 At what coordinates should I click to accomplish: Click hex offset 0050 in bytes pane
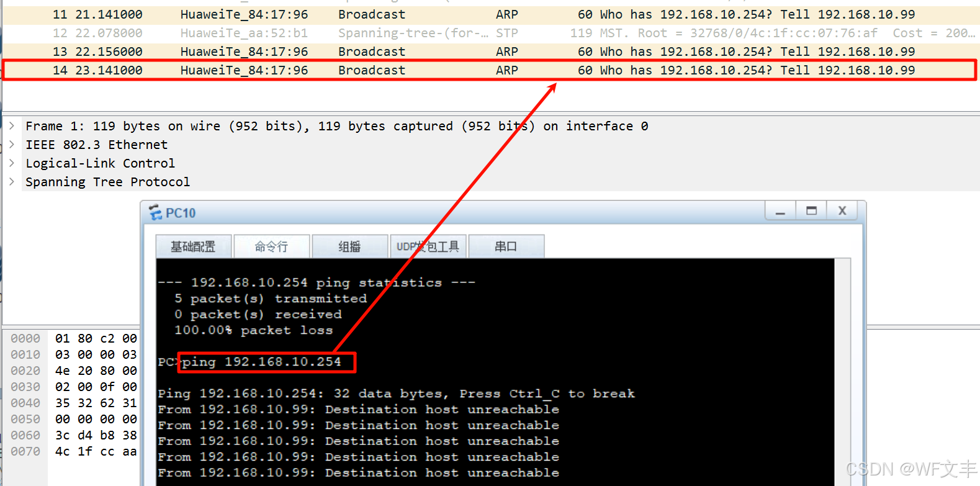pyautogui.click(x=25, y=419)
